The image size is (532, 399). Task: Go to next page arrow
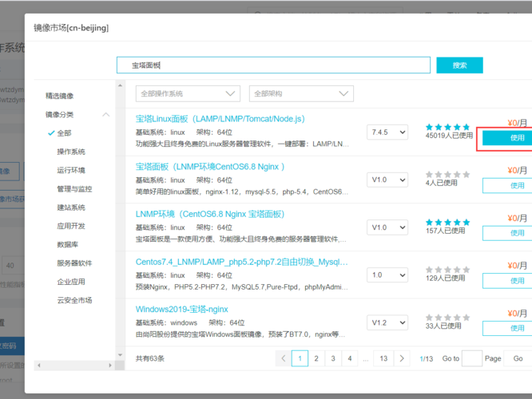click(402, 358)
